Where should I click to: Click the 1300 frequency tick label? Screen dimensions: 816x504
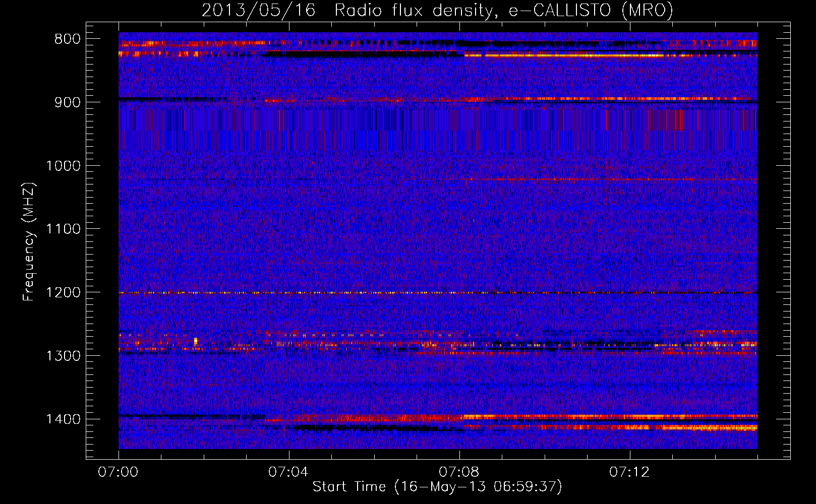(63, 356)
